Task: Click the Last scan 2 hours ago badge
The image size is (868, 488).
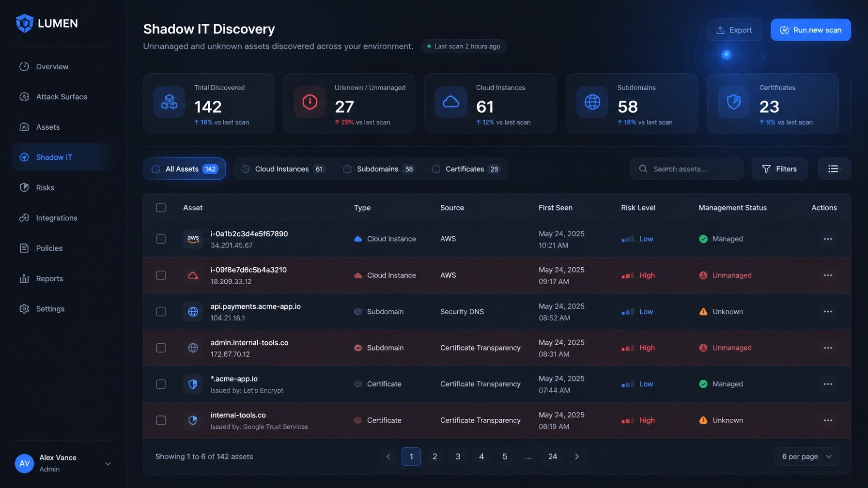Action: (464, 46)
